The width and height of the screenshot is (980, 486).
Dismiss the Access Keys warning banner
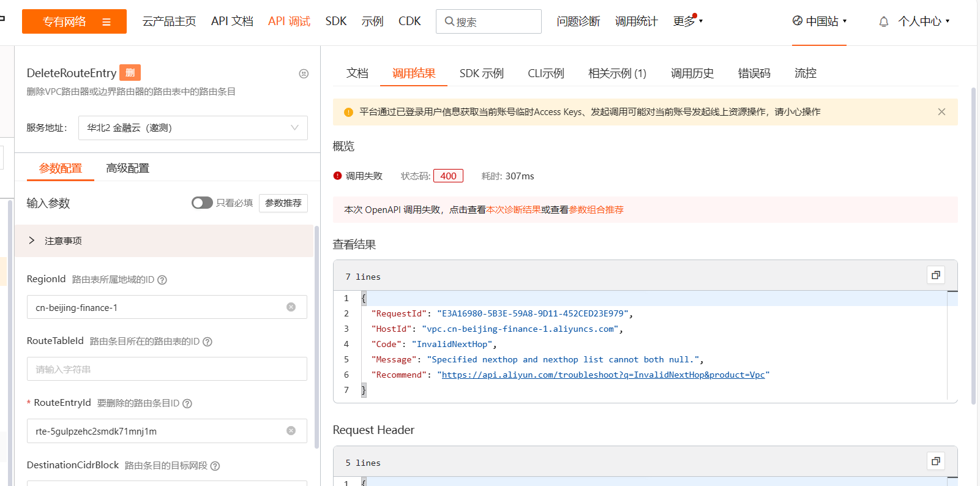point(941,112)
